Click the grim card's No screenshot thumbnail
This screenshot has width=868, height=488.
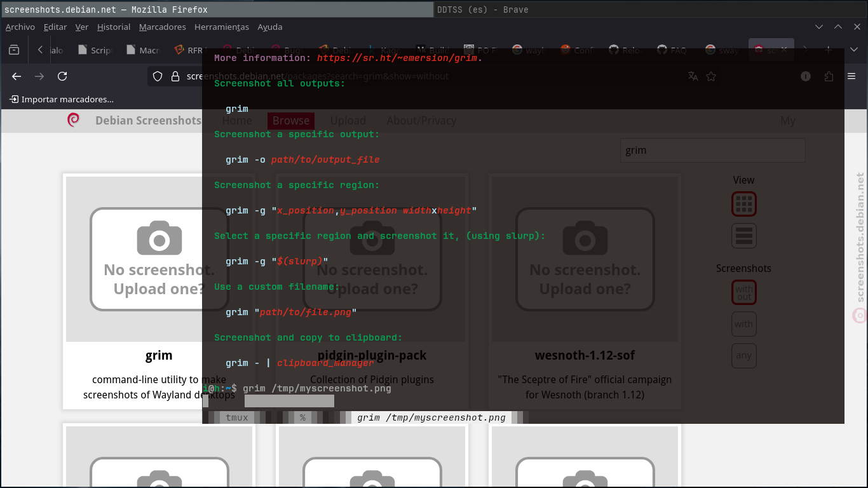click(159, 259)
